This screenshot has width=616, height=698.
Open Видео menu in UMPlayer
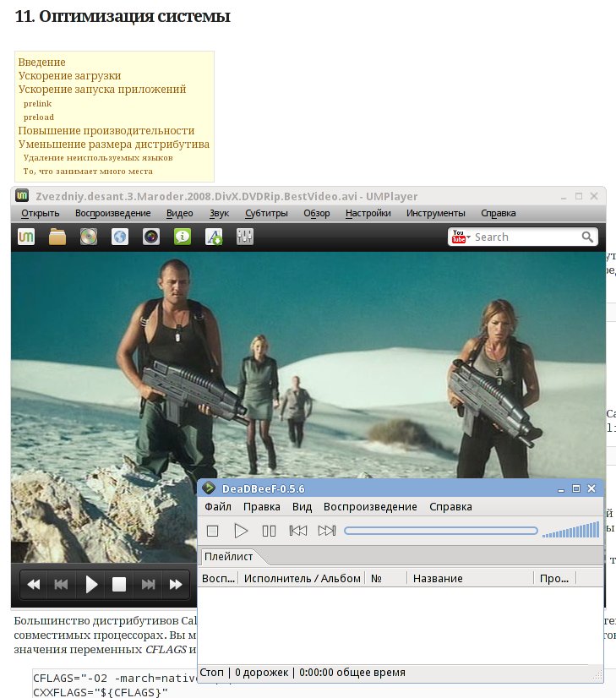coord(180,213)
